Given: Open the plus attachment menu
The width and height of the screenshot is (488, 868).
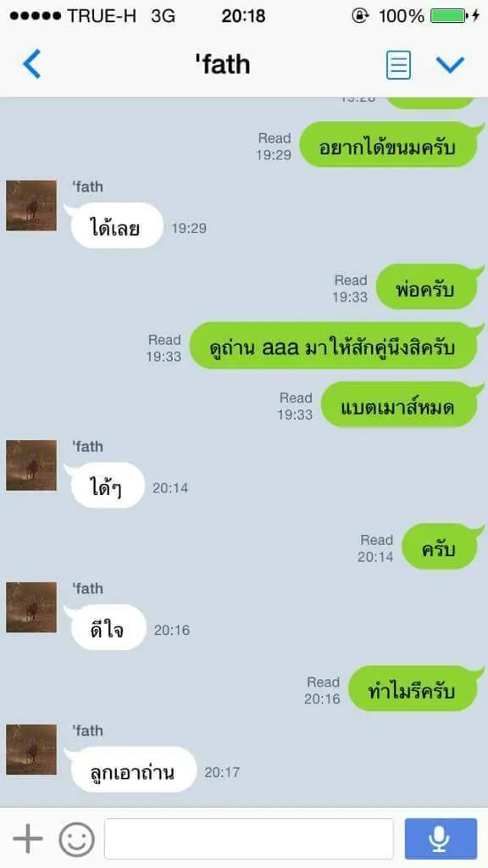Looking at the screenshot, I should (x=28, y=838).
